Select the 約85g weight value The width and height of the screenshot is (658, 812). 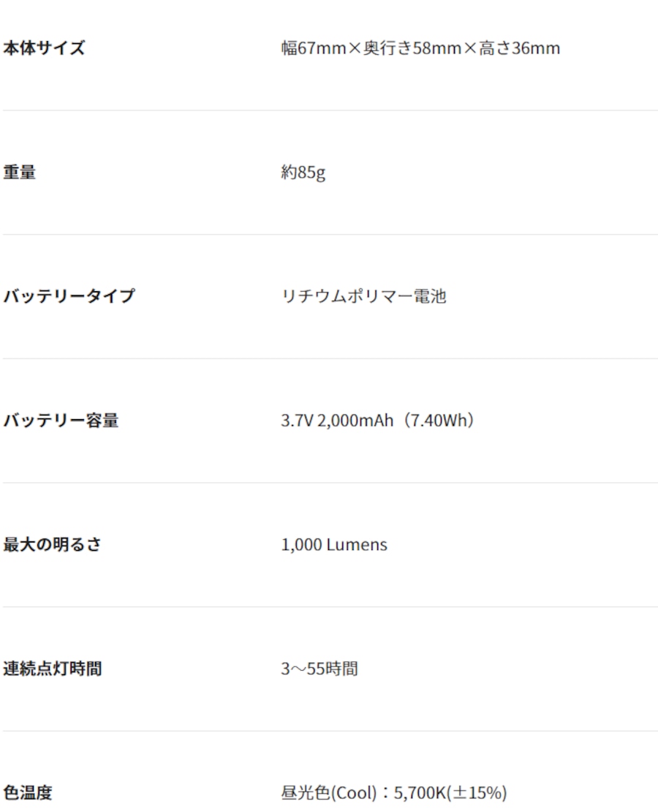pyautogui.click(x=303, y=173)
